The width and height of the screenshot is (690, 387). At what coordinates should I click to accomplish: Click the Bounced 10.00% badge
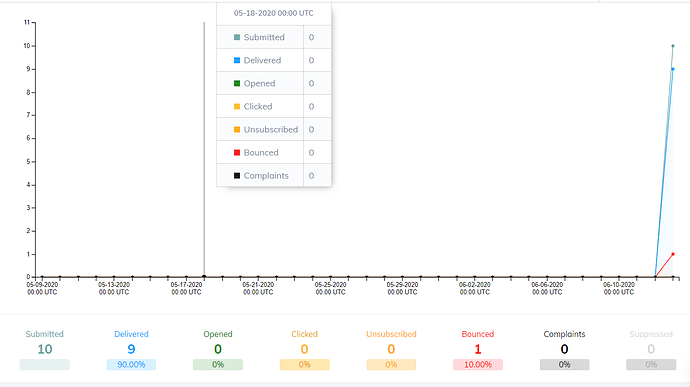478,365
